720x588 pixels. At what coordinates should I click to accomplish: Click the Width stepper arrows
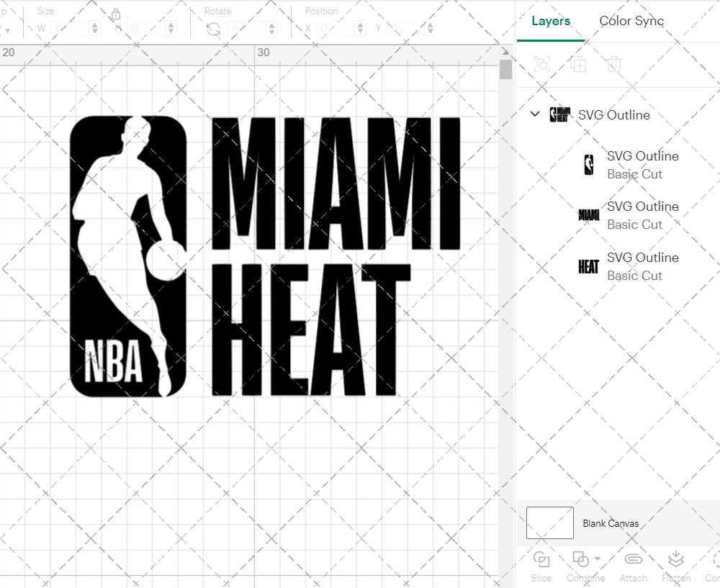(95, 29)
